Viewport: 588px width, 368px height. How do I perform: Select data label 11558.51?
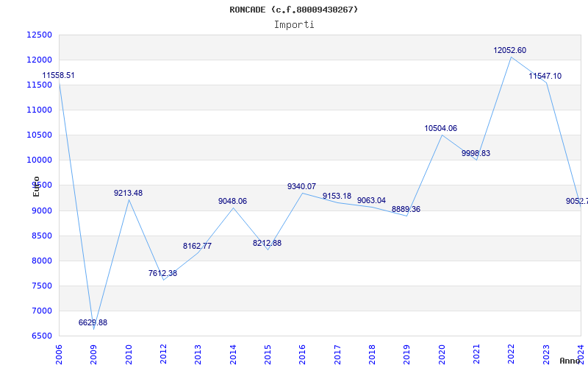point(58,75)
